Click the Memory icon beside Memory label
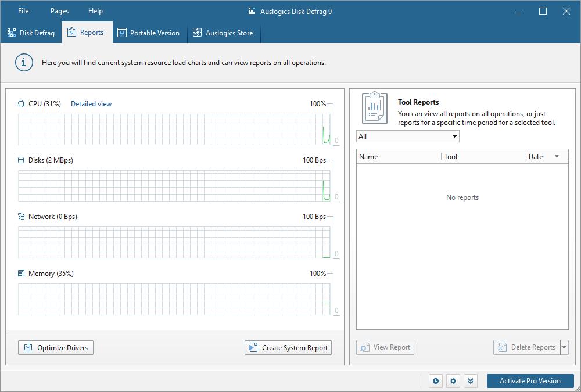The width and height of the screenshot is (581, 392). 21,274
